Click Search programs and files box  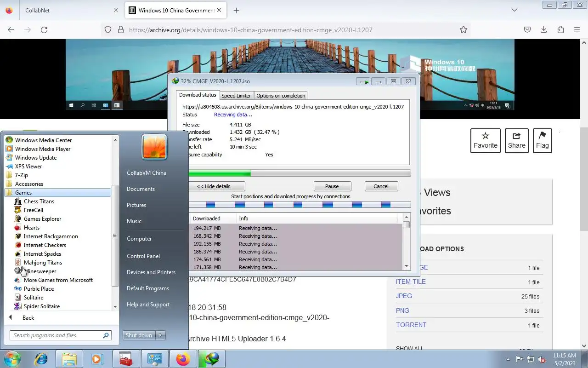coord(60,335)
